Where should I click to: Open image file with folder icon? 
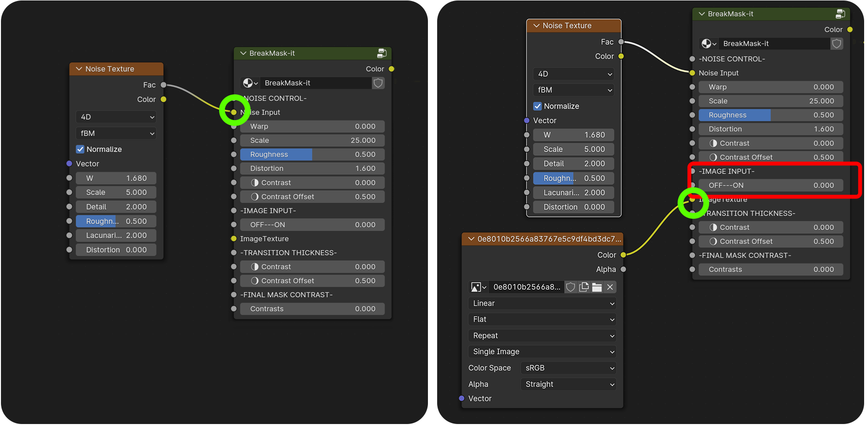597,287
